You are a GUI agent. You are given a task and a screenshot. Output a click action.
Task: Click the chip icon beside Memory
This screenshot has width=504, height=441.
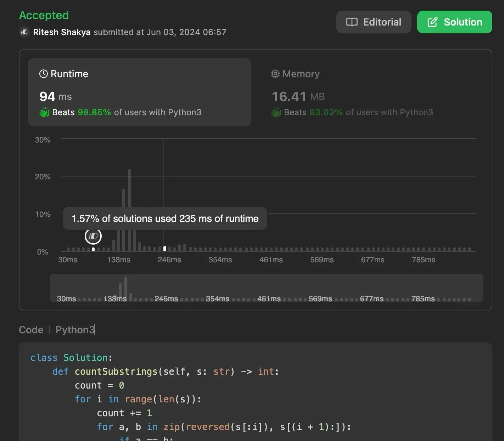(275, 73)
